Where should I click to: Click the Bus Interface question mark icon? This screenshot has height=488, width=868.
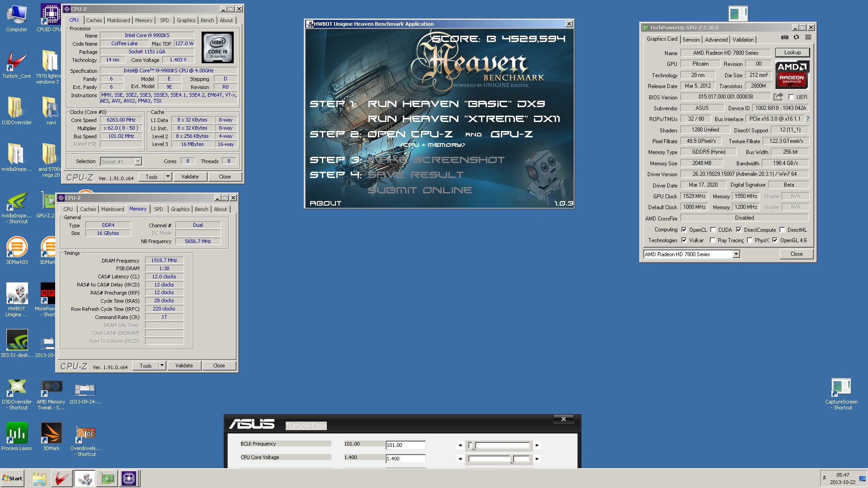807,119
